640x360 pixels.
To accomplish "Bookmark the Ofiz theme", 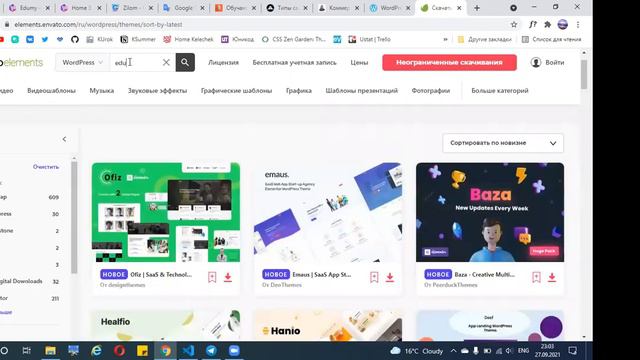I will (x=212, y=277).
